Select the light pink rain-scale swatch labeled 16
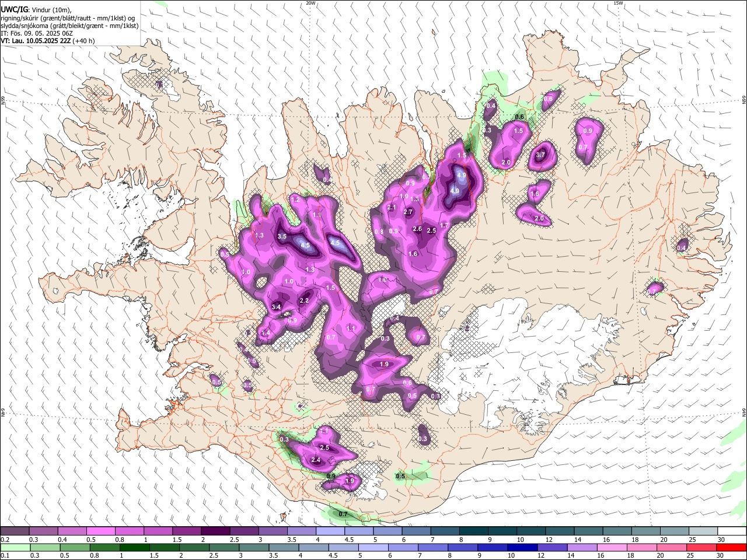Image resolution: width=747 pixels, height=560 pixels. (x=612, y=548)
